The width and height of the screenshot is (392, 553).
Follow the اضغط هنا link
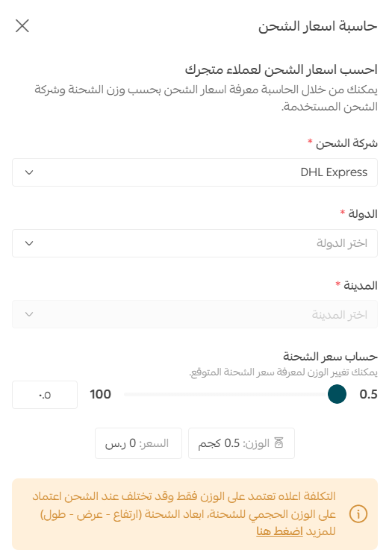pyautogui.click(x=279, y=531)
